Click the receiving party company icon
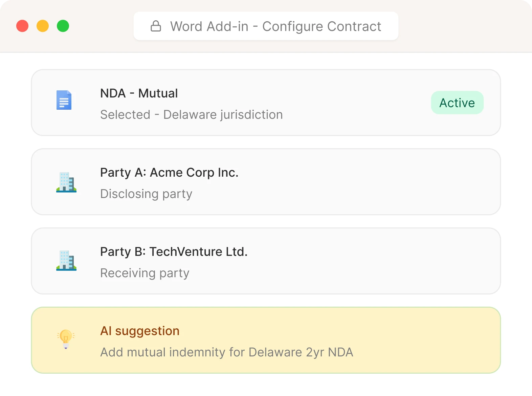 67,261
